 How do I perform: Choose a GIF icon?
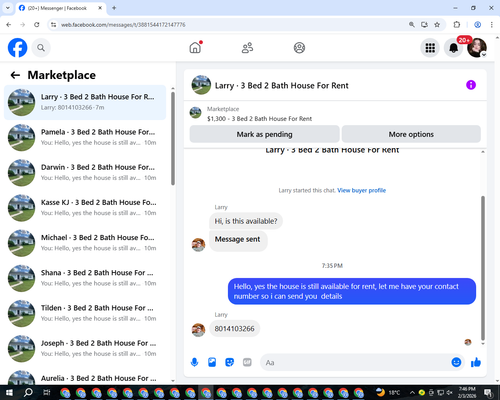tap(247, 362)
